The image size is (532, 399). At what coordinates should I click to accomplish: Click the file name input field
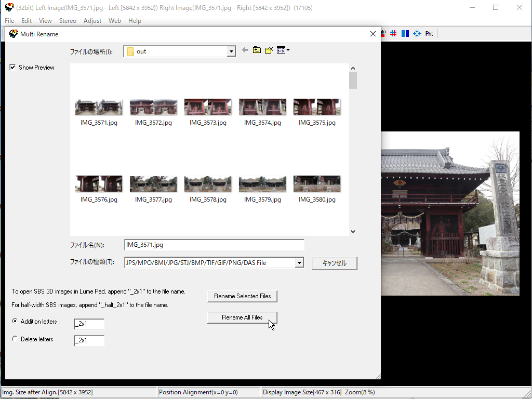[x=214, y=245]
